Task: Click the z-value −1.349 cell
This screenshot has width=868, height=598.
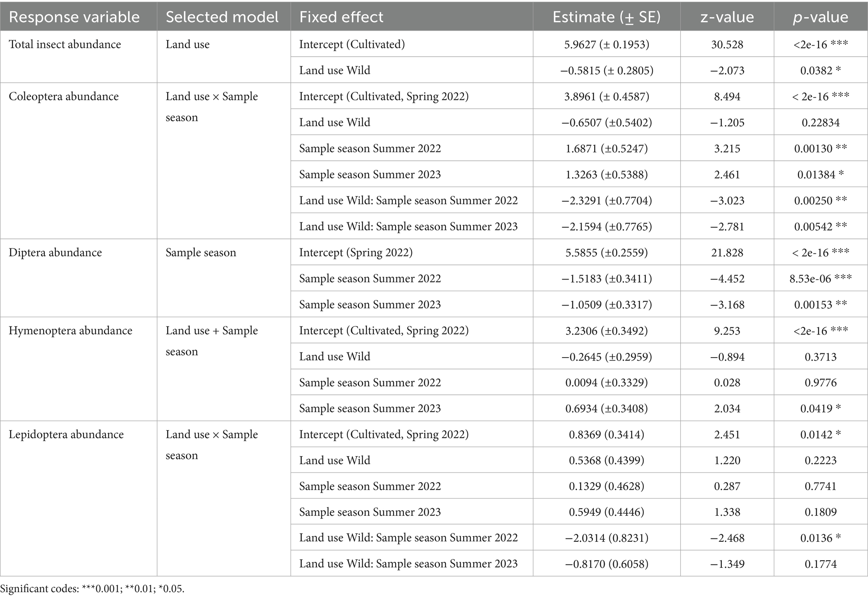Action: (727, 564)
